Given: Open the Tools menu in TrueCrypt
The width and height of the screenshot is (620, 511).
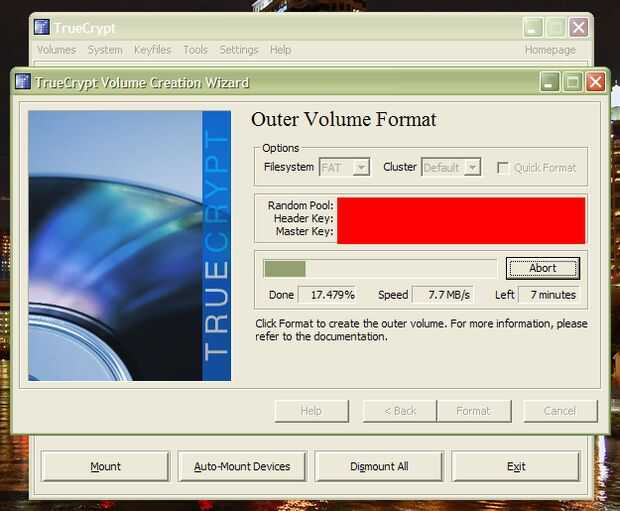Looking at the screenshot, I should (x=195, y=50).
